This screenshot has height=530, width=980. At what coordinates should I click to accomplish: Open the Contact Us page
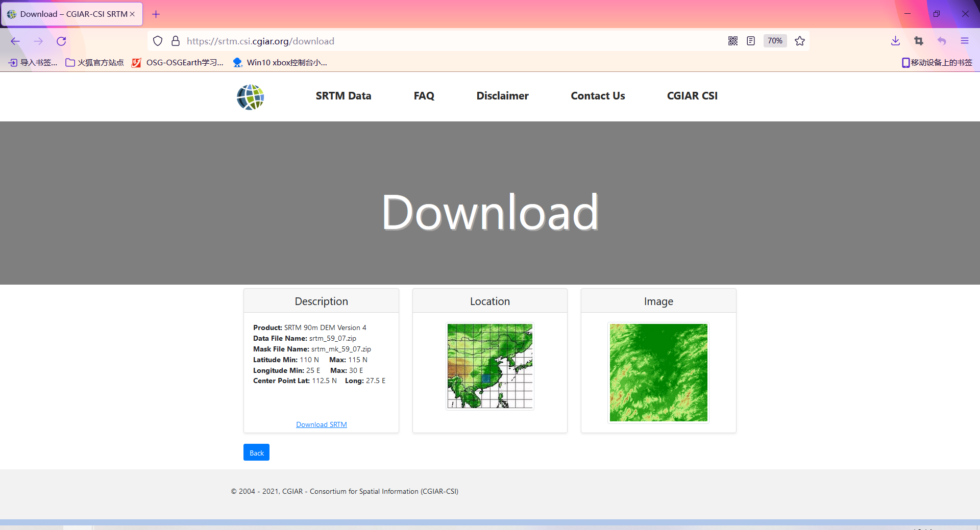tap(598, 96)
